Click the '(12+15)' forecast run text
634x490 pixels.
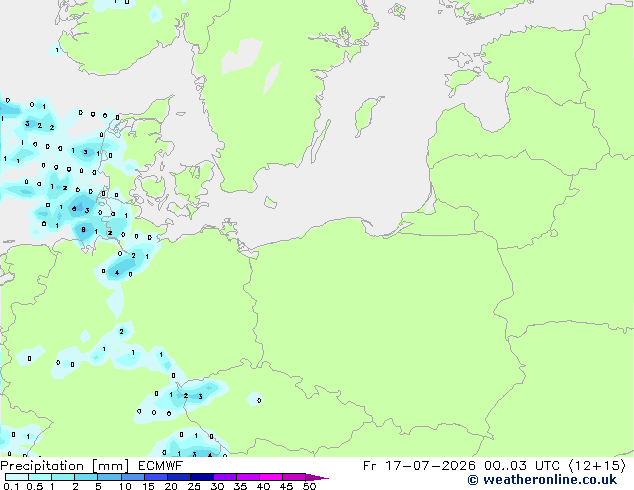pos(597,466)
